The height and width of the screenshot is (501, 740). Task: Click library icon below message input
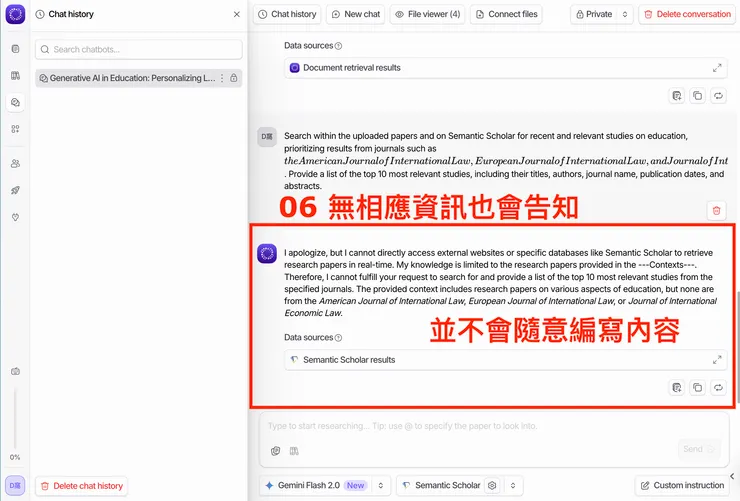coord(294,451)
